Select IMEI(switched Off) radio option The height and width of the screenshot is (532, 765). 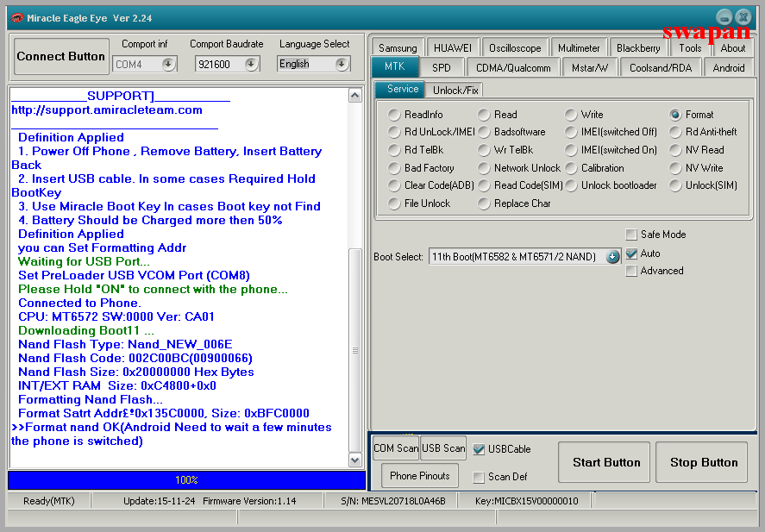coord(571,132)
